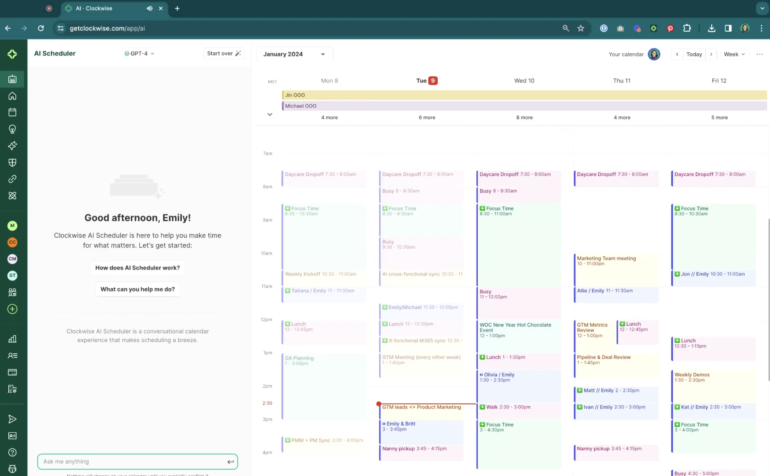Open 'Marketing Team meeting' on Thursday
The image size is (770, 476).
pyautogui.click(x=616, y=269)
